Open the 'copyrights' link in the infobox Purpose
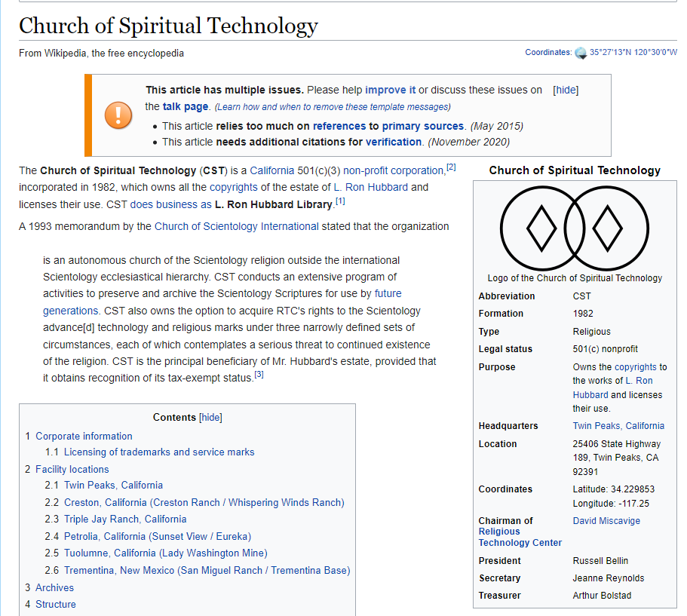Viewport: 687px width, 616px height. (636, 367)
